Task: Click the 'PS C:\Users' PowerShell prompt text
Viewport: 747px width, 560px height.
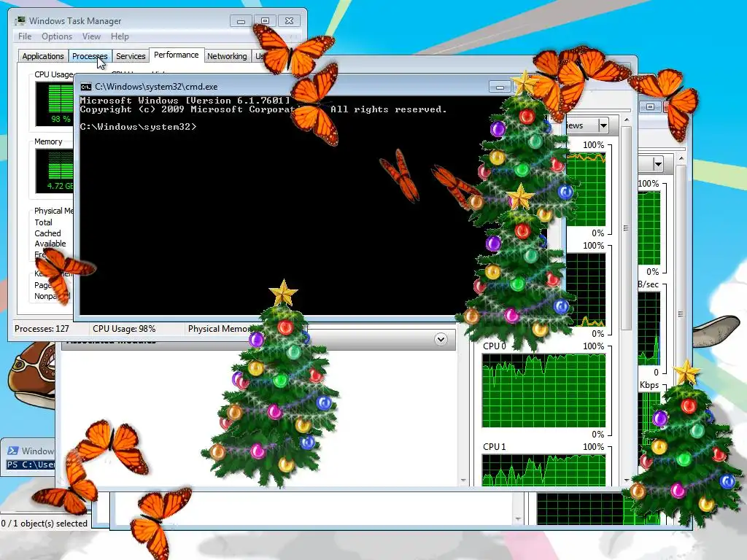Action: click(31, 464)
